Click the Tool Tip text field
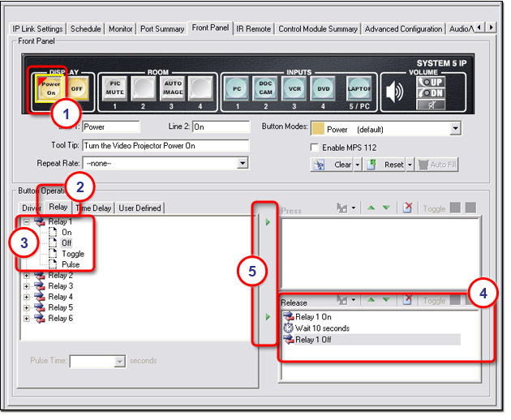Screen dimensions: 511x420 coord(165,145)
